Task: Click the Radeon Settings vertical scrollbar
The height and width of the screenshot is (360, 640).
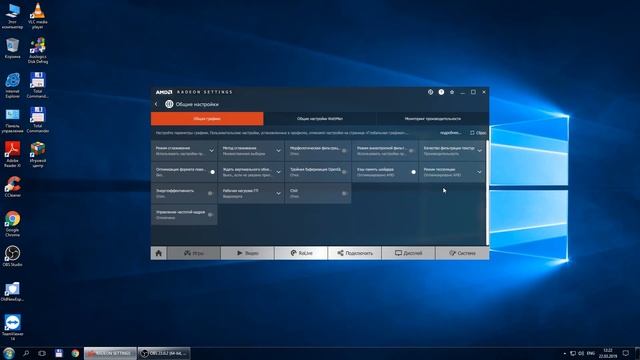Action: coord(487,192)
